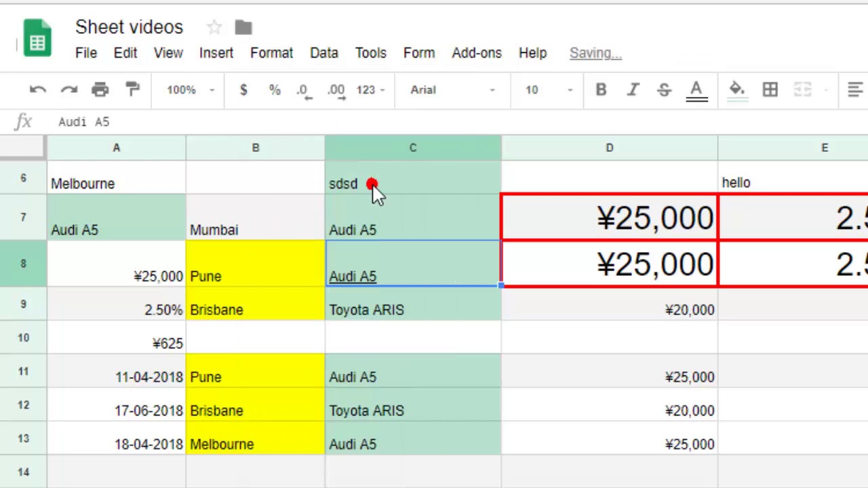Open the Format menu
The height and width of the screenshot is (488, 868).
coord(271,53)
